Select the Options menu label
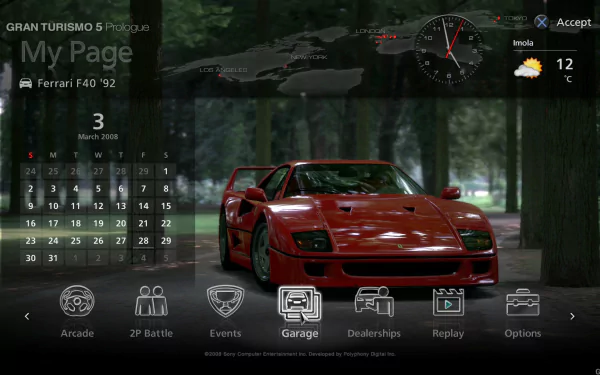Screen dimensions: 600x375 [523, 333]
